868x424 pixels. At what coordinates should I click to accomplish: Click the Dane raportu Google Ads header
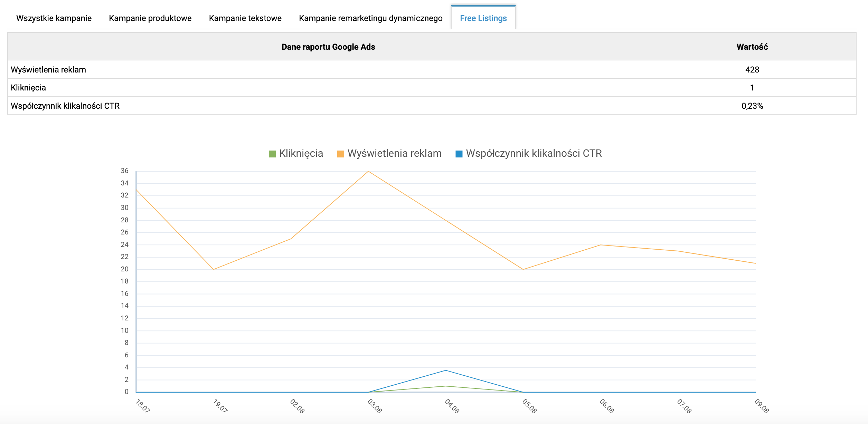(328, 47)
